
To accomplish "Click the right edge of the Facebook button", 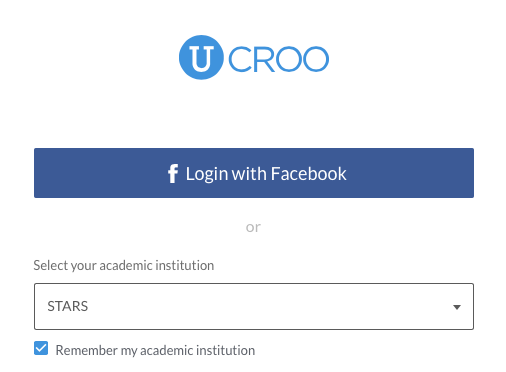I will [470, 173].
